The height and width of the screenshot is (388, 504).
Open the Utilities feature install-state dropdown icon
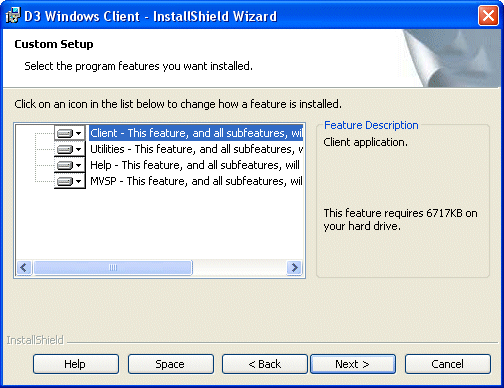pyautogui.click(x=70, y=149)
